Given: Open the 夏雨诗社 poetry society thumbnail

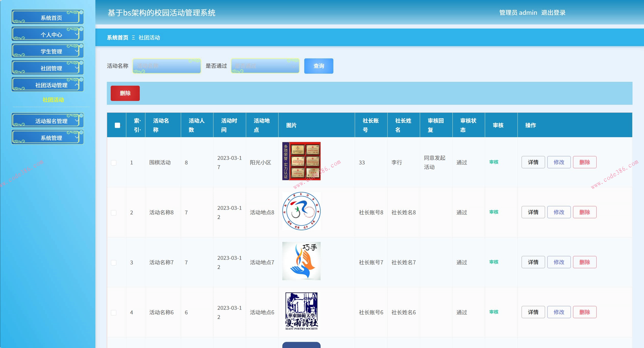Looking at the screenshot, I should [x=301, y=311].
